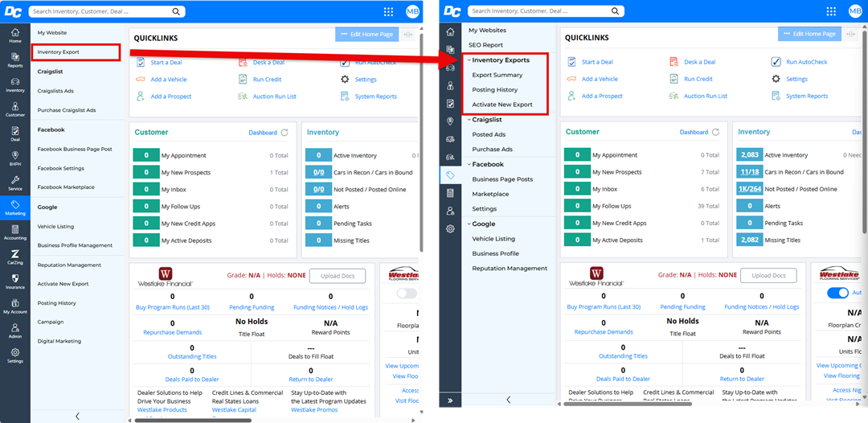The width and height of the screenshot is (868, 423).
Task: Open Westlake Products link in left screenshot
Action: [x=162, y=409]
